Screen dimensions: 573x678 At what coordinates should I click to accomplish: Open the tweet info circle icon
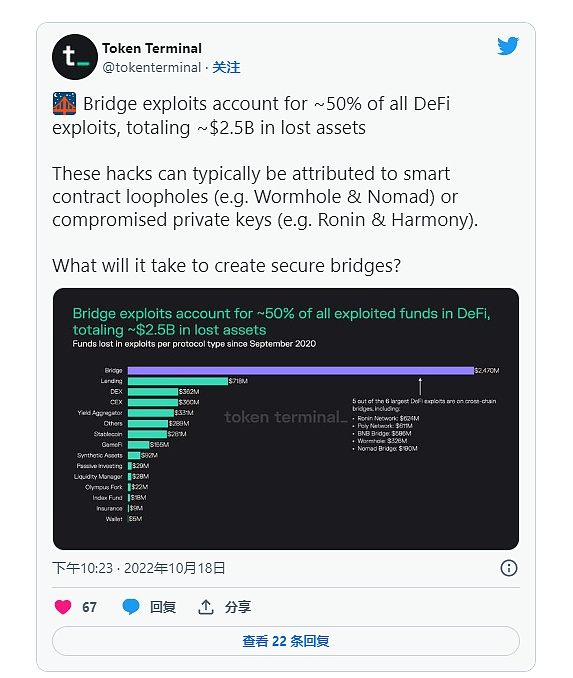[x=509, y=568]
